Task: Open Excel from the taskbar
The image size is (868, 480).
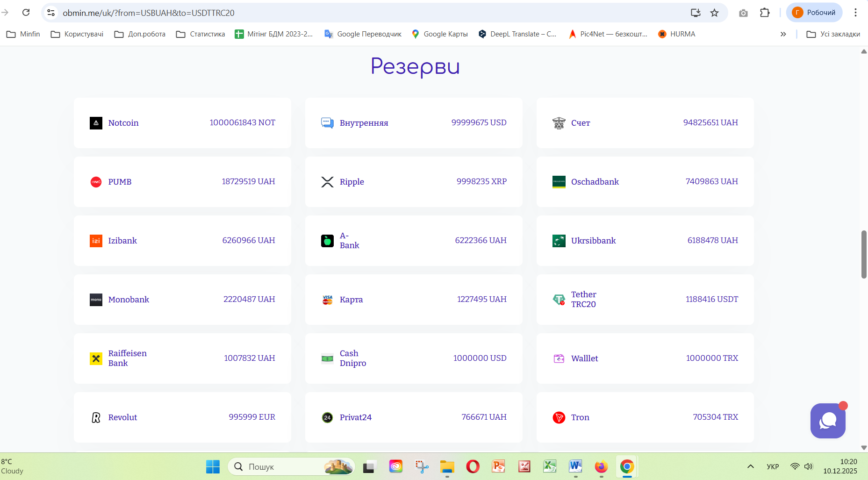Action: [550, 466]
